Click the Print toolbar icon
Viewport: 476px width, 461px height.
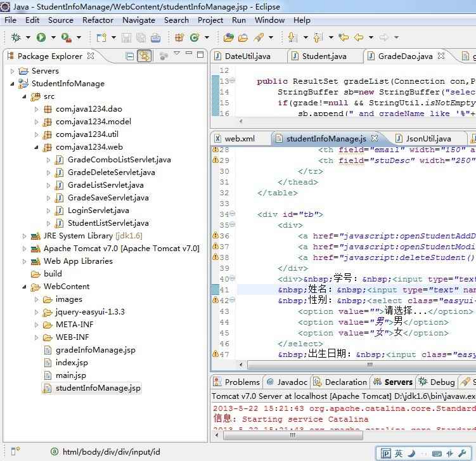coord(155,37)
